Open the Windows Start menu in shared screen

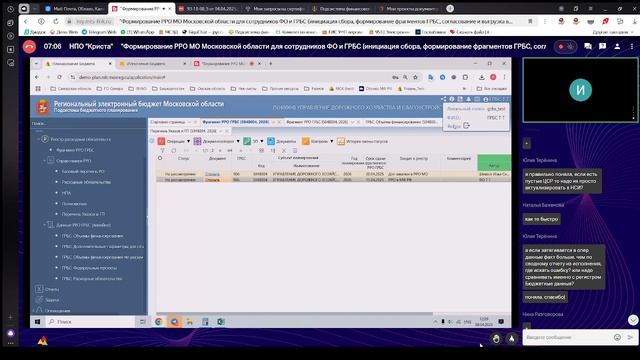coord(38,322)
